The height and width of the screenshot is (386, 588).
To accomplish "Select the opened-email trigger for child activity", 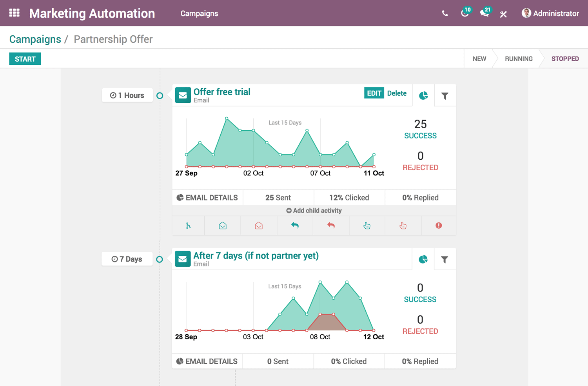I will click(222, 226).
